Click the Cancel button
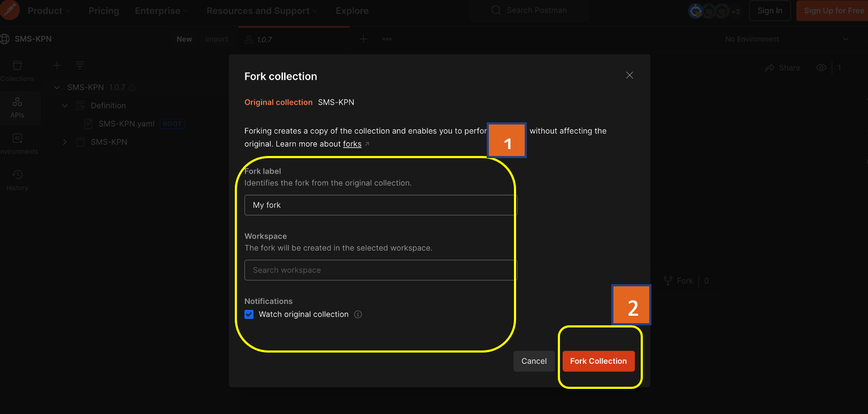 point(534,361)
